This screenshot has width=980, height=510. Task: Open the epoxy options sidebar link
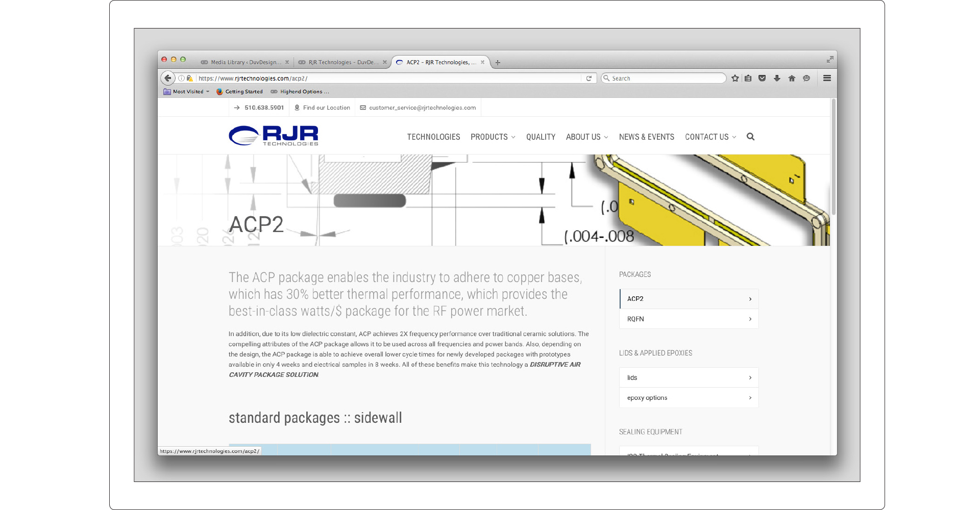point(689,398)
